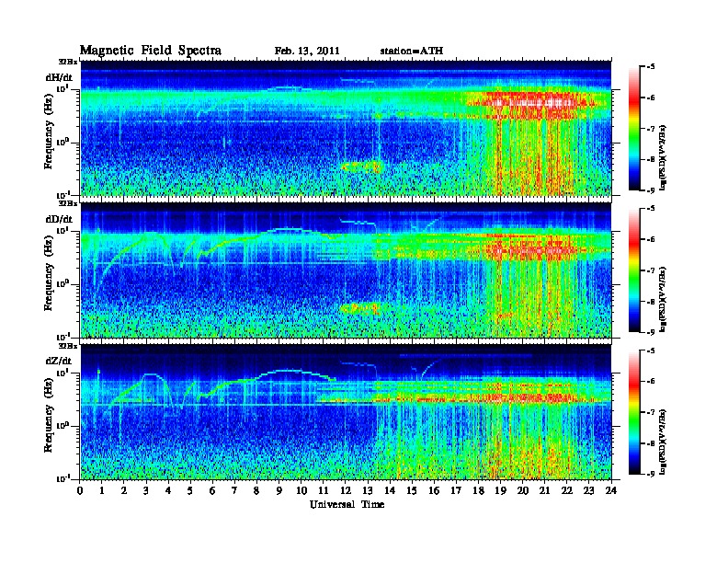Click the dZ/dt spectrogram plot area

346,412
